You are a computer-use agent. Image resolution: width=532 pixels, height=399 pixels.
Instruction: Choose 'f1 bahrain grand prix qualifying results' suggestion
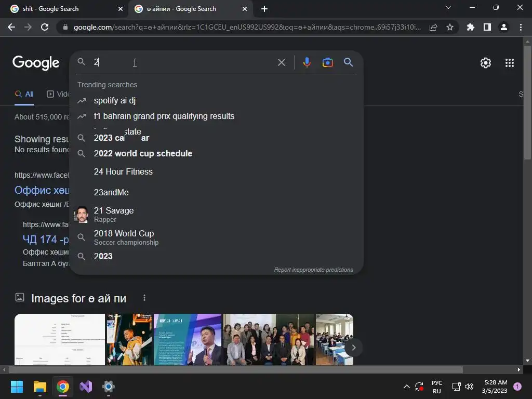[x=217, y=116]
